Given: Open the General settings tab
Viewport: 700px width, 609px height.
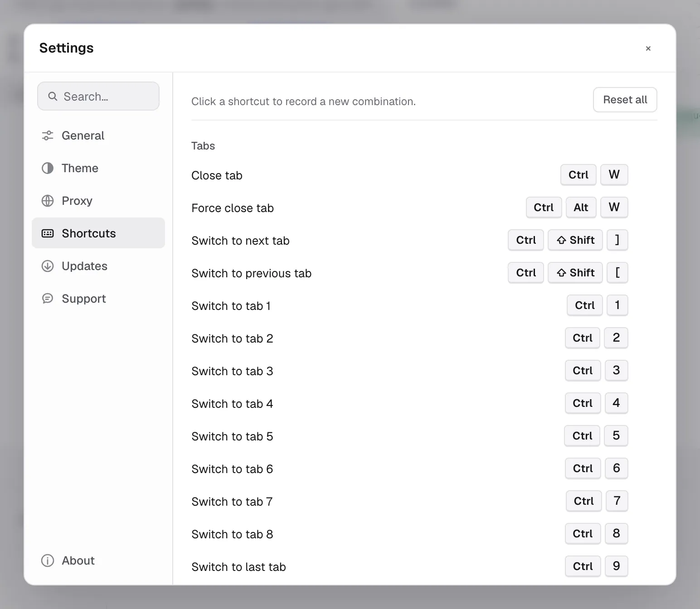Looking at the screenshot, I should point(98,135).
